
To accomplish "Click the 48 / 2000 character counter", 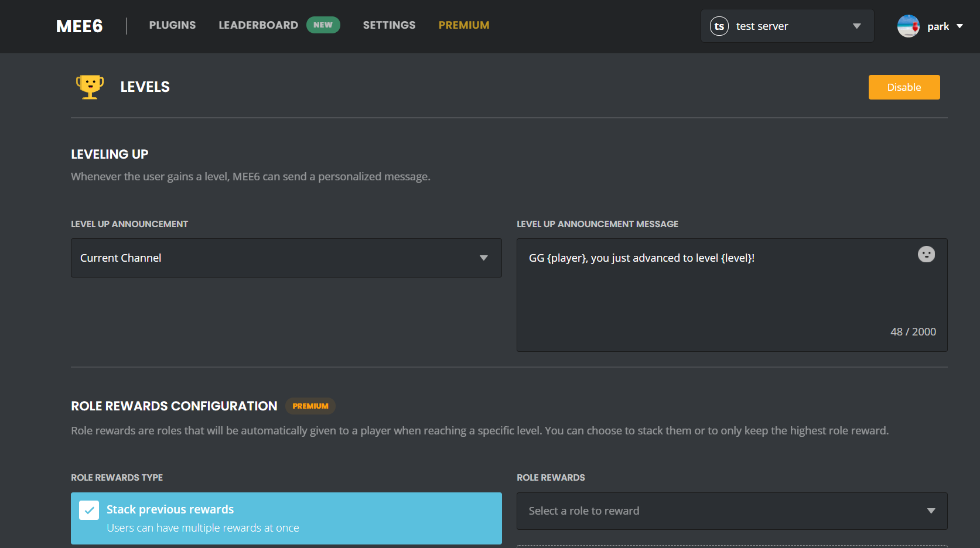I will tap(913, 332).
